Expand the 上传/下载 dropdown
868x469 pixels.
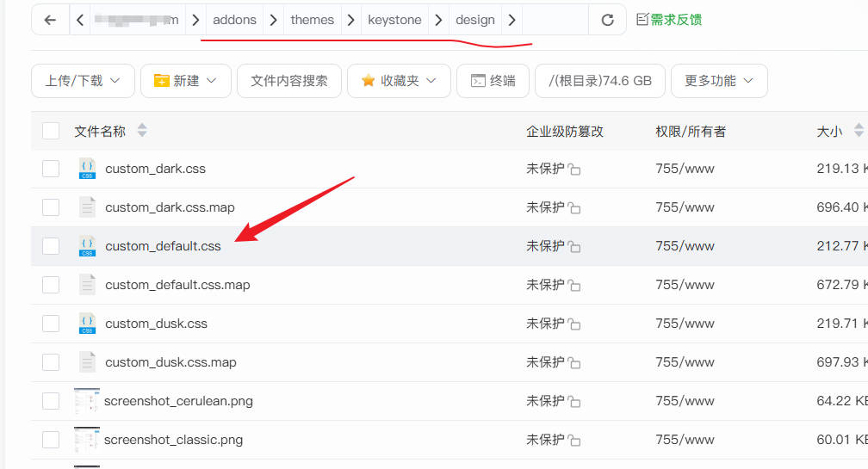click(83, 81)
